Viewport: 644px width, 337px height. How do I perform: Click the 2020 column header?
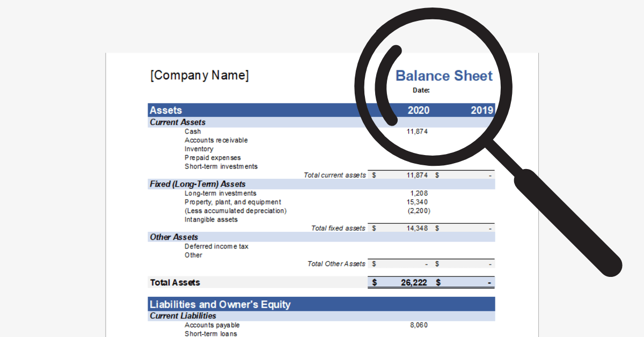[x=419, y=110]
